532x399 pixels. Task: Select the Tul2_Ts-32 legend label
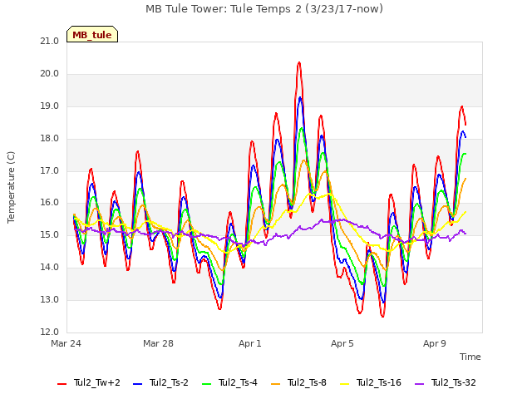[x=454, y=382]
